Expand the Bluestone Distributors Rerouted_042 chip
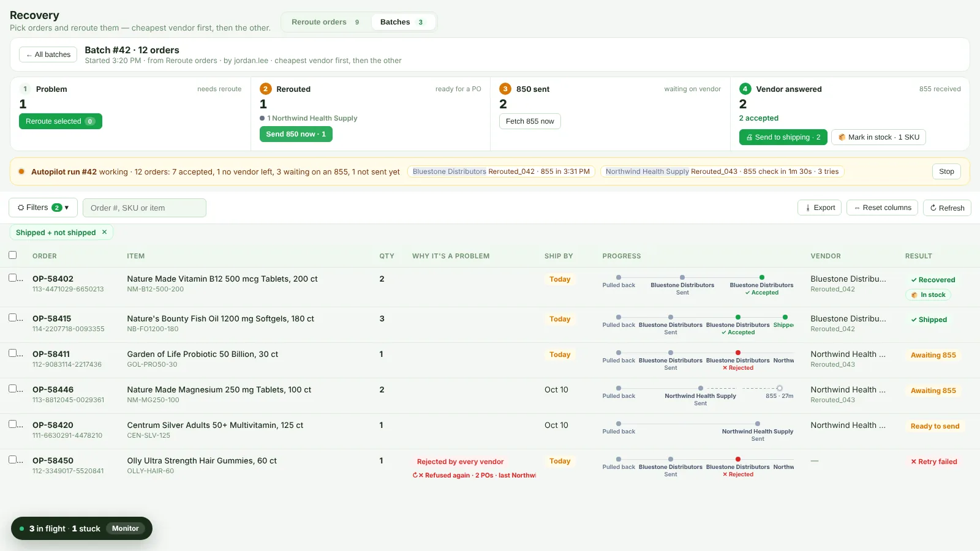 pos(501,171)
